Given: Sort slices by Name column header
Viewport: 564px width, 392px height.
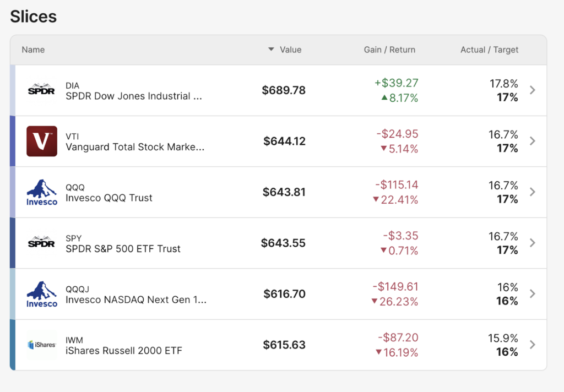Looking at the screenshot, I should [33, 50].
